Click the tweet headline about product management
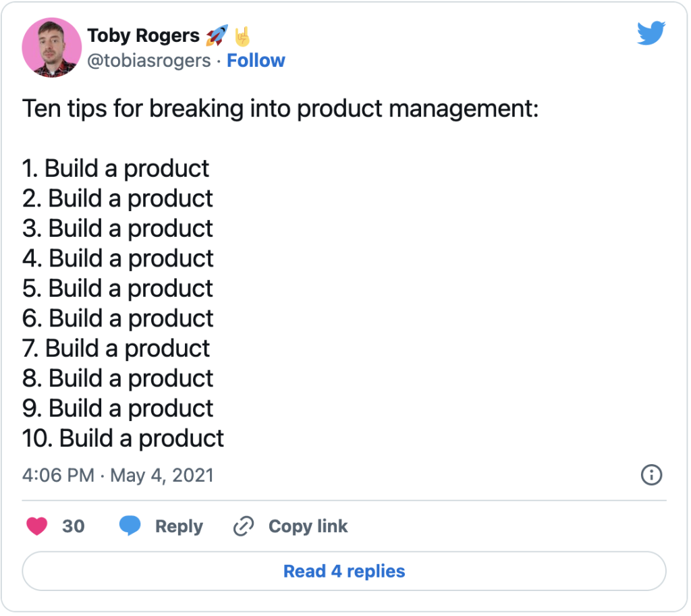The image size is (691, 616). tap(280, 109)
